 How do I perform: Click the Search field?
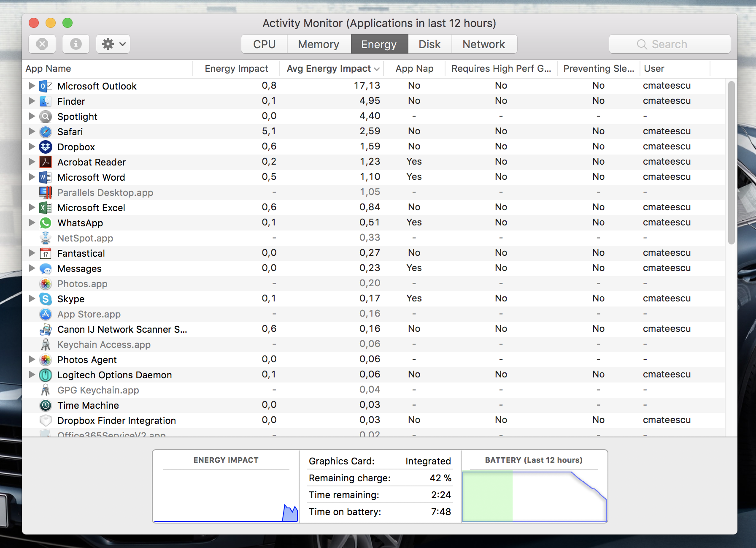click(x=670, y=44)
